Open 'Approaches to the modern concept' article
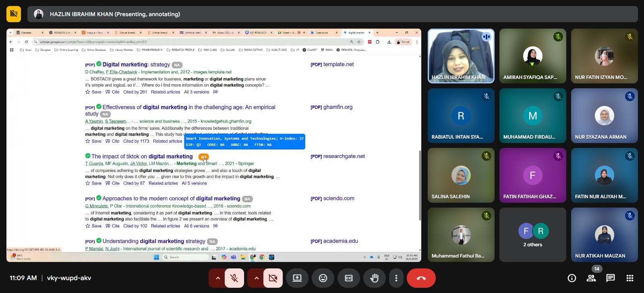This screenshot has height=293, width=644. coord(171,198)
